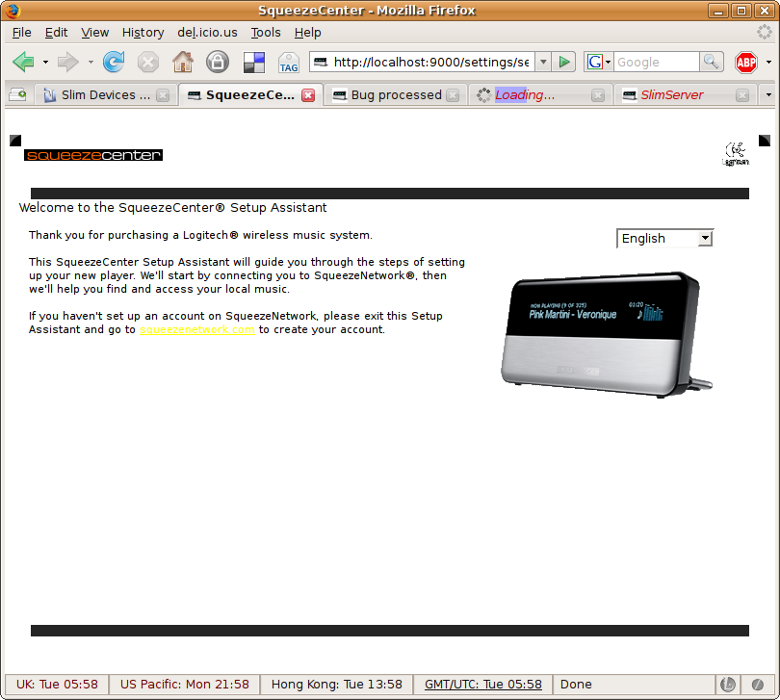The image size is (780, 700).
Task: Open the Google search engine selector
Action: coord(598,62)
